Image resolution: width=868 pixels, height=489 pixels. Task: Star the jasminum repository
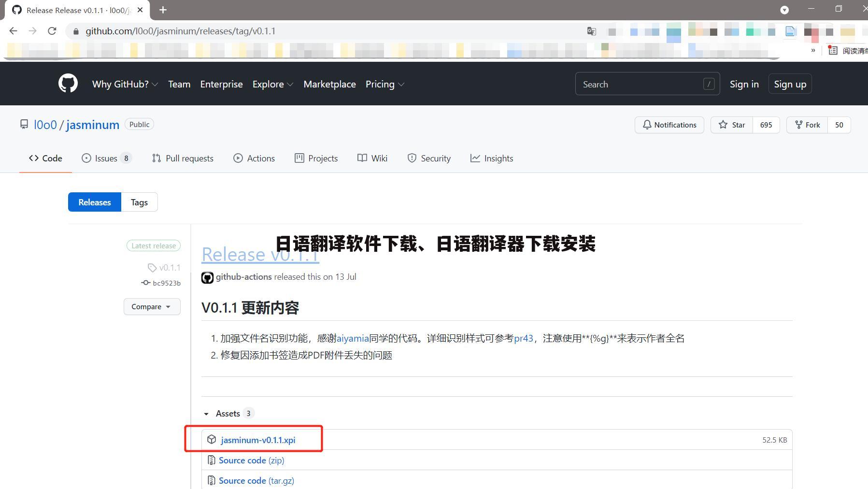tap(732, 125)
